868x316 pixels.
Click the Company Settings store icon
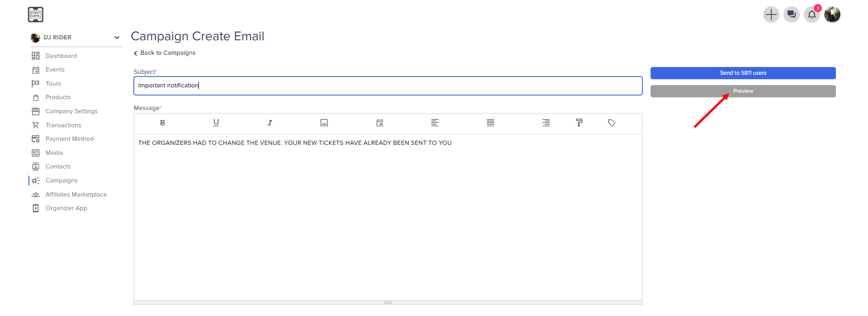pos(36,111)
